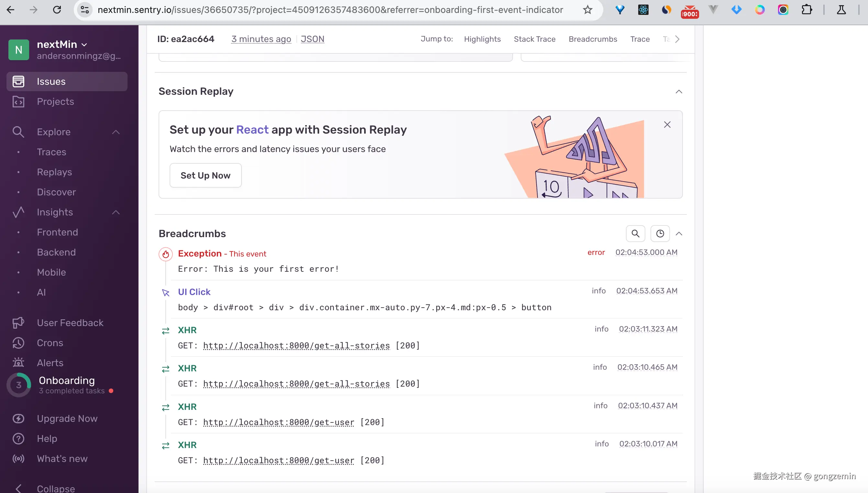The height and width of the screenshot is (493, 868).
Task: Open browser extensions puzzle icon
Action: (807, 10)
